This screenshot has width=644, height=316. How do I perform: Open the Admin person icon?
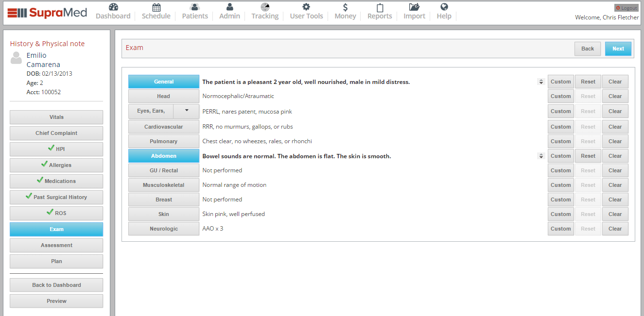point(229,7)
